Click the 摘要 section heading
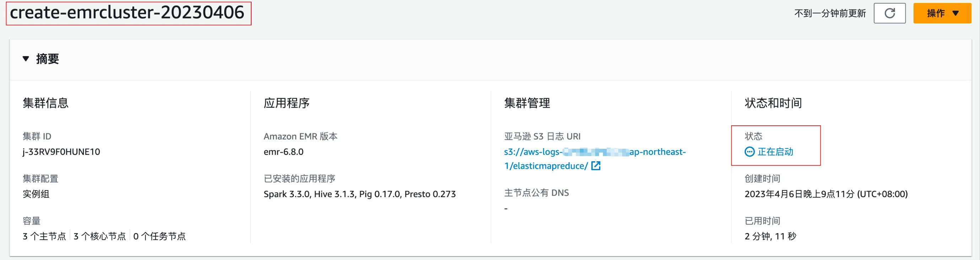The width and height of the screenshot is (980, 260). click(x=48, y=59)
